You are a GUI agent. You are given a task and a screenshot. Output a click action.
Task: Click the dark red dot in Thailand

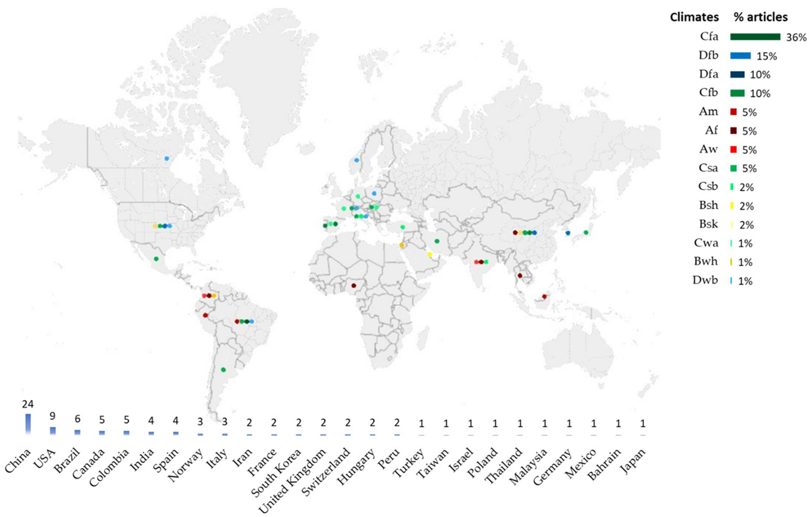coord(520,276)
